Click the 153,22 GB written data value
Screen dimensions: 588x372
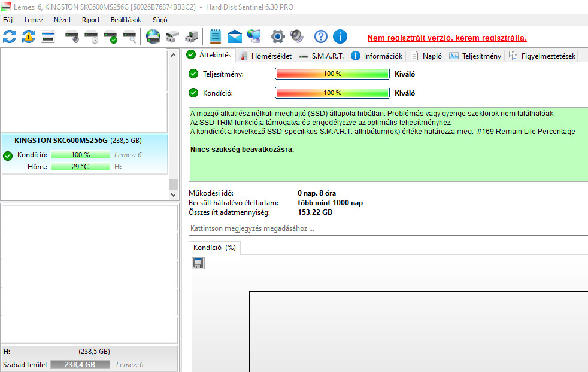click(x=315, y=212)
